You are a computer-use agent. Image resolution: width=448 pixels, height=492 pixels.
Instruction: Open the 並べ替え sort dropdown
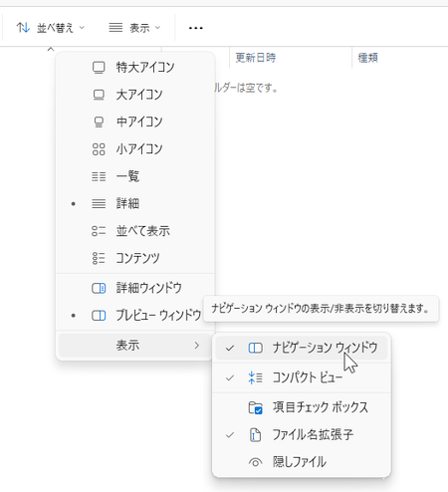click(51, 28)
